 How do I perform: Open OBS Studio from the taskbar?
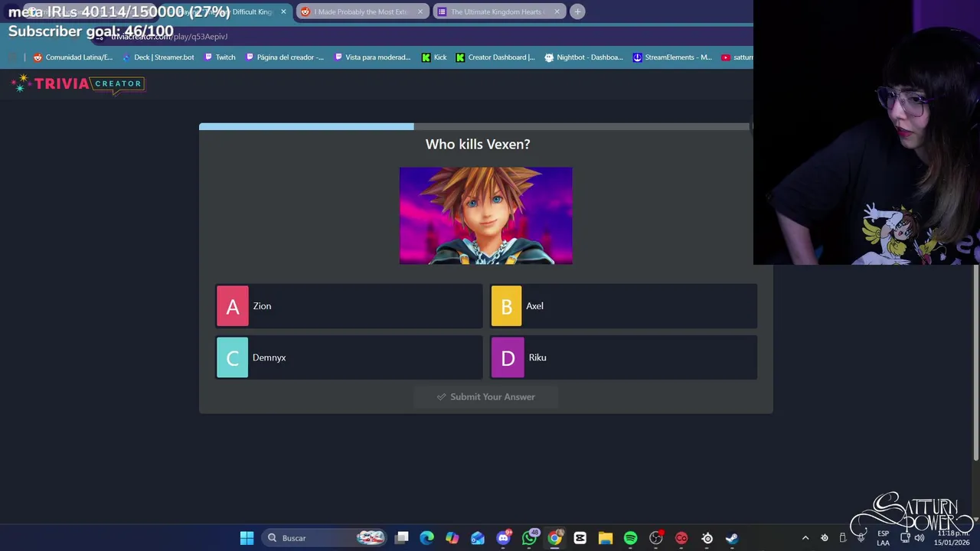pos(656,538)
